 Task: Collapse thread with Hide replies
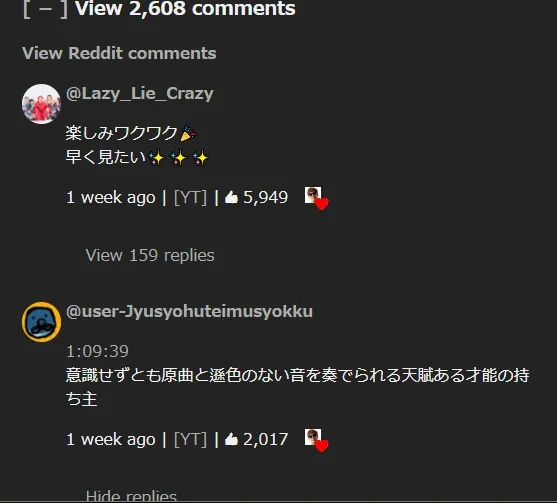click(x=131, y=496)
